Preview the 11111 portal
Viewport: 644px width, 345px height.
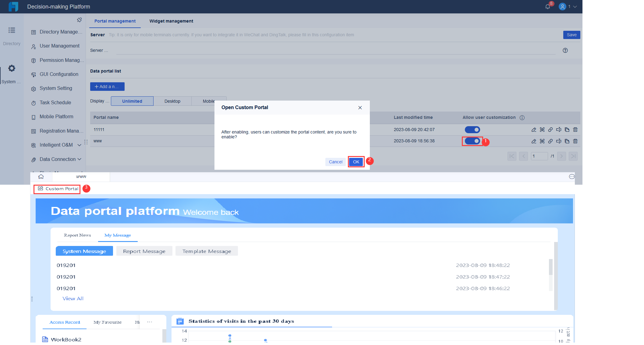[542, 130]
